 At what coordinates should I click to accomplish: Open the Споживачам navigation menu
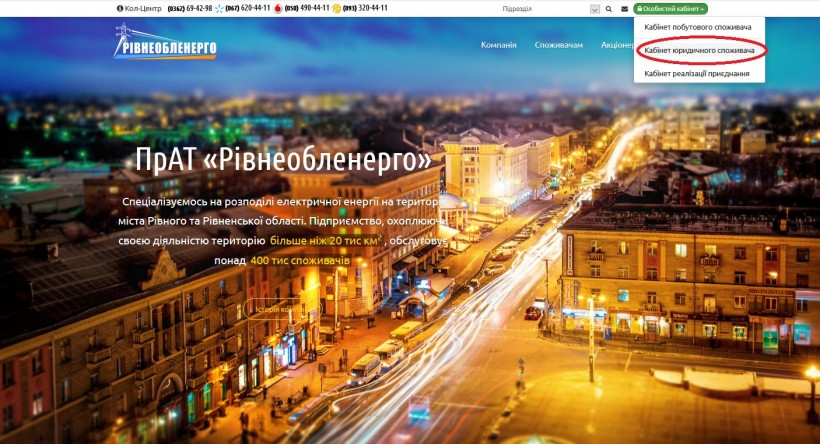[x=559, y=45]
